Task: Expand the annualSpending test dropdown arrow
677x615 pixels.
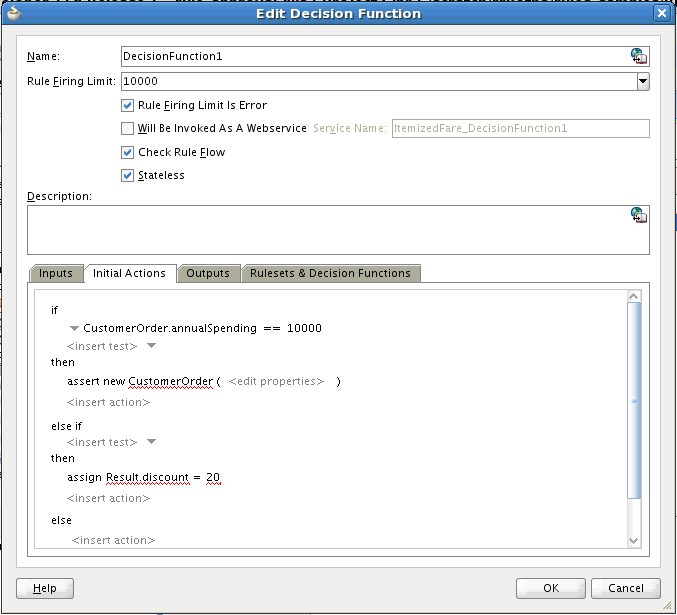Action: point(74,329)
